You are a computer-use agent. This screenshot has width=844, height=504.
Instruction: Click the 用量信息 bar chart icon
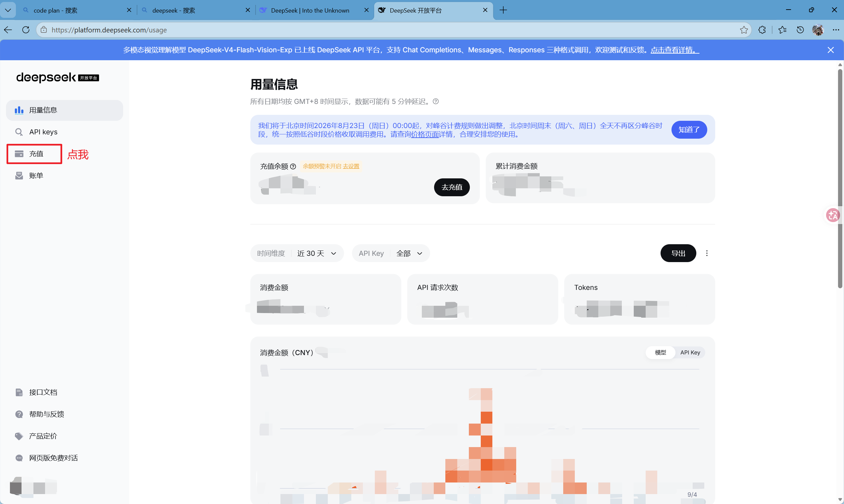[x=19, y=110]
